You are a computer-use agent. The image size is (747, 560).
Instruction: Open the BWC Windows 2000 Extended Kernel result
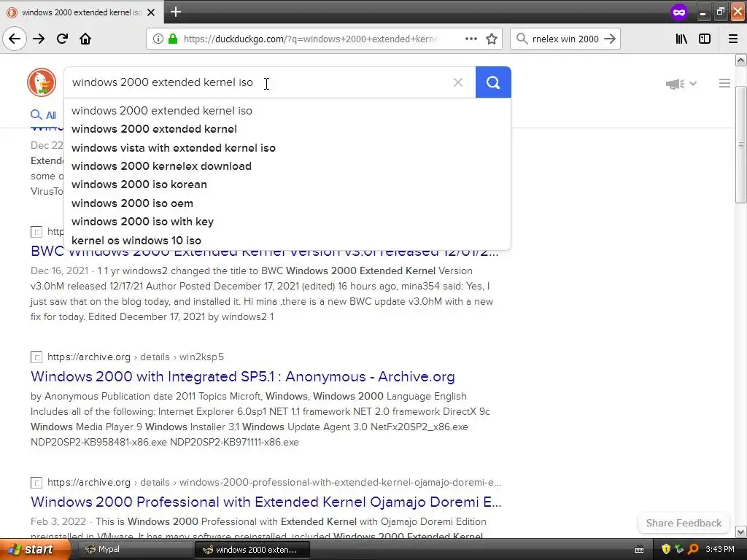[264, 252]
